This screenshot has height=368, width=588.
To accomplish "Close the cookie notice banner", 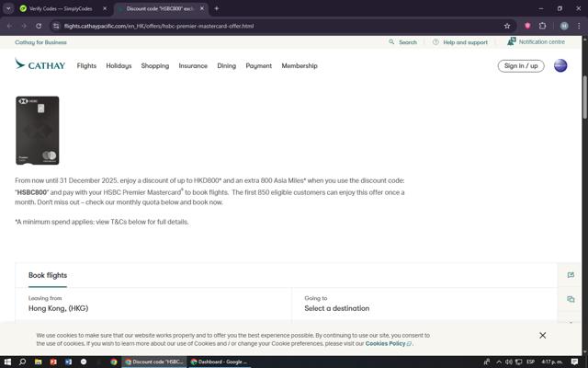I will [x=543, y=335].
